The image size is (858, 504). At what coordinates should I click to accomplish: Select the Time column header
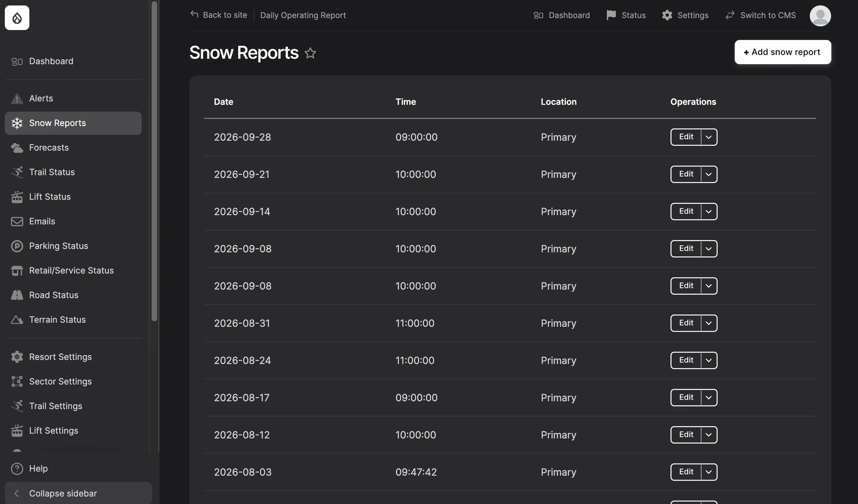(405, 102)
